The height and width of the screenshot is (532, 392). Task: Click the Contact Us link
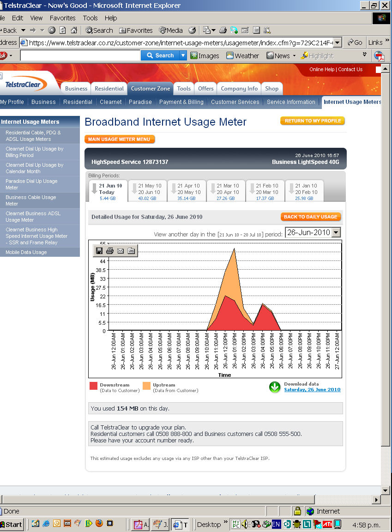(350, 69)
